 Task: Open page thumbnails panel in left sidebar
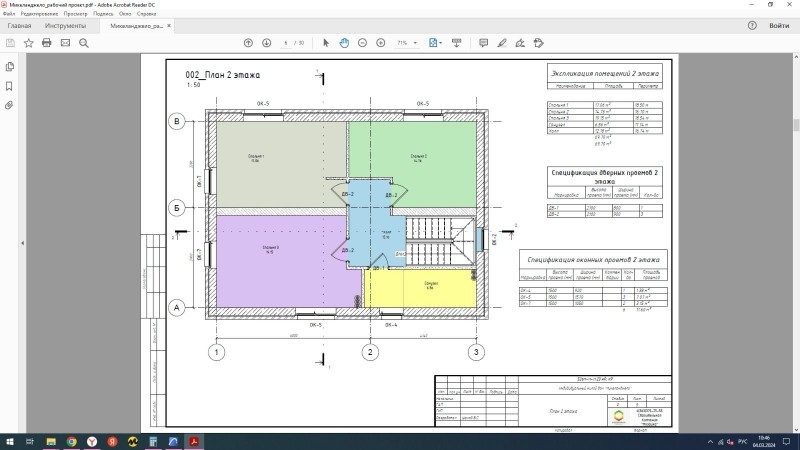click(10, 67)
